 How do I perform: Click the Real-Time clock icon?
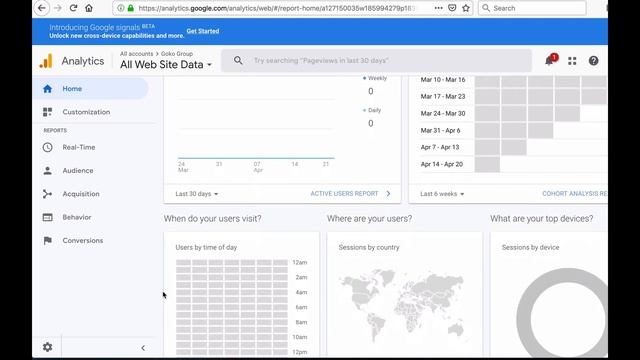(47, 147)
